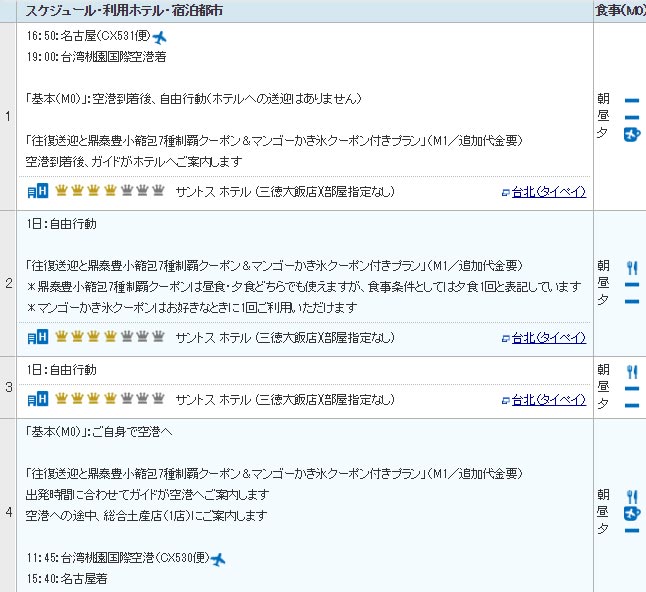Click the hotel icon in the day 2 row

(37, 337)
